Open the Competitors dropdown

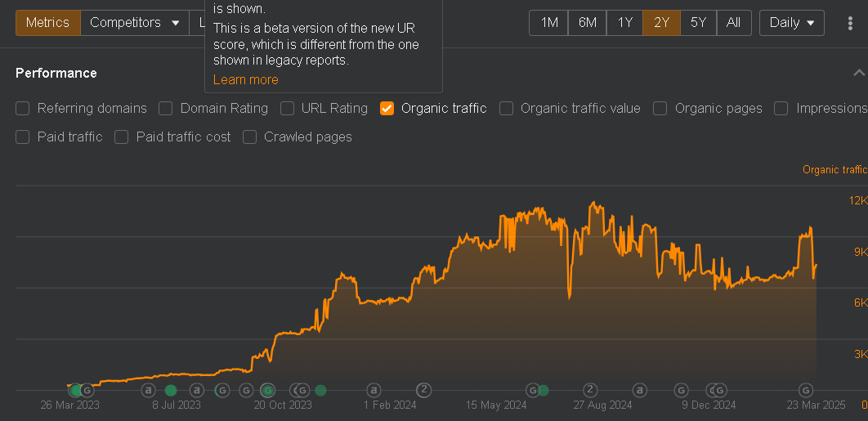(135, 23)
